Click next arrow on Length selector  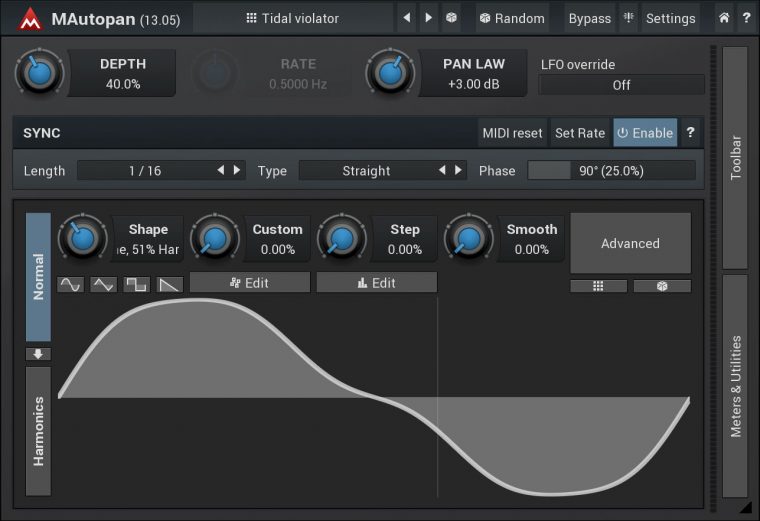coord(237,171)
